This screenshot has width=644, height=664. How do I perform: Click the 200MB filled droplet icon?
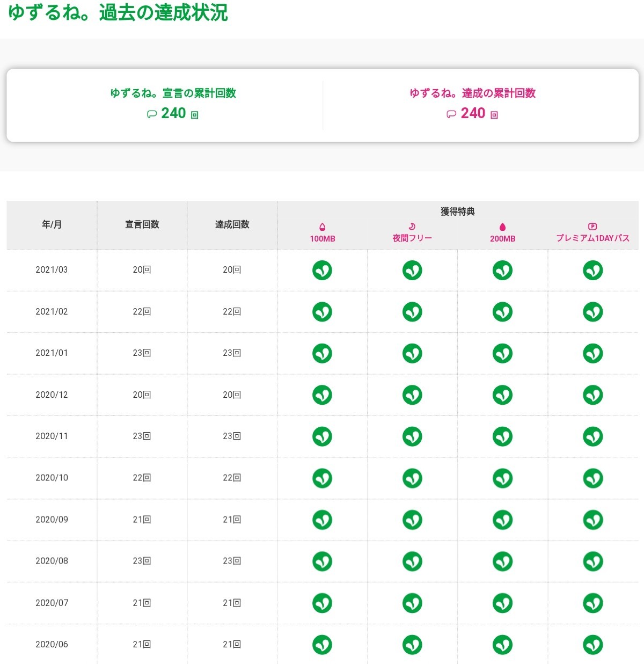tap(502, 227)
